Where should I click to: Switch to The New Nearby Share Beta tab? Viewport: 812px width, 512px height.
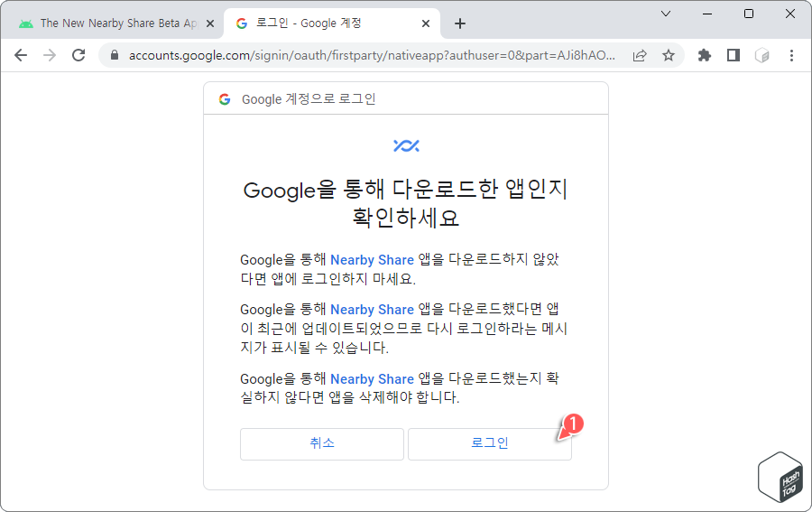tap(112, 23)
